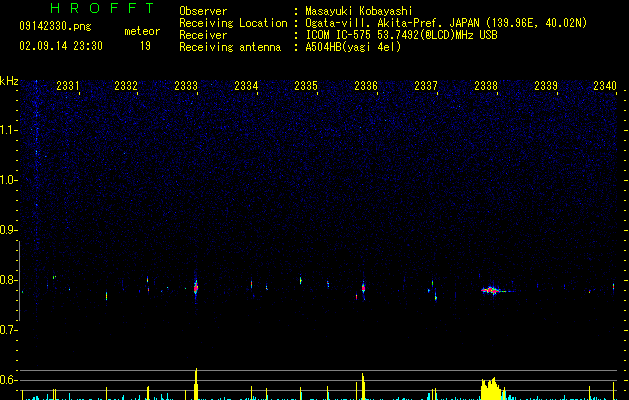Click the bright meteor echo at 2336

(363, 288)
